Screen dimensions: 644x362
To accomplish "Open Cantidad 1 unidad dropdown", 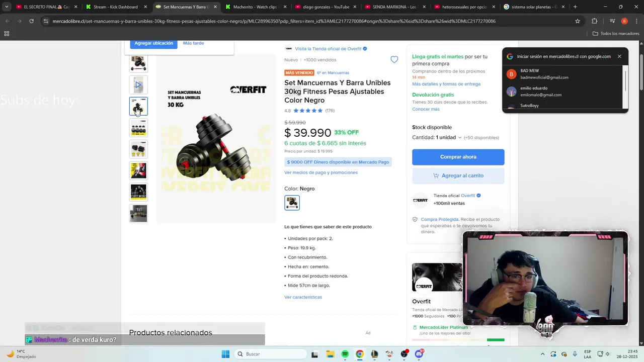I will point(437,137).
